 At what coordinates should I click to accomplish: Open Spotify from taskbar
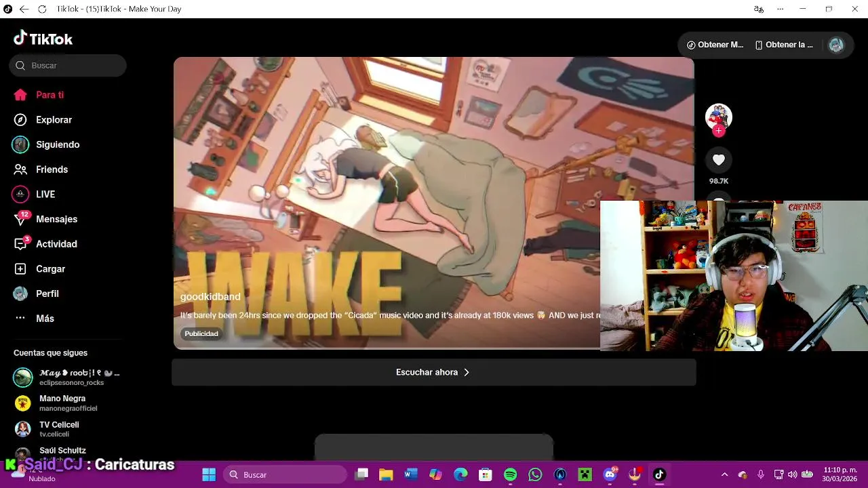coord(511,474)
